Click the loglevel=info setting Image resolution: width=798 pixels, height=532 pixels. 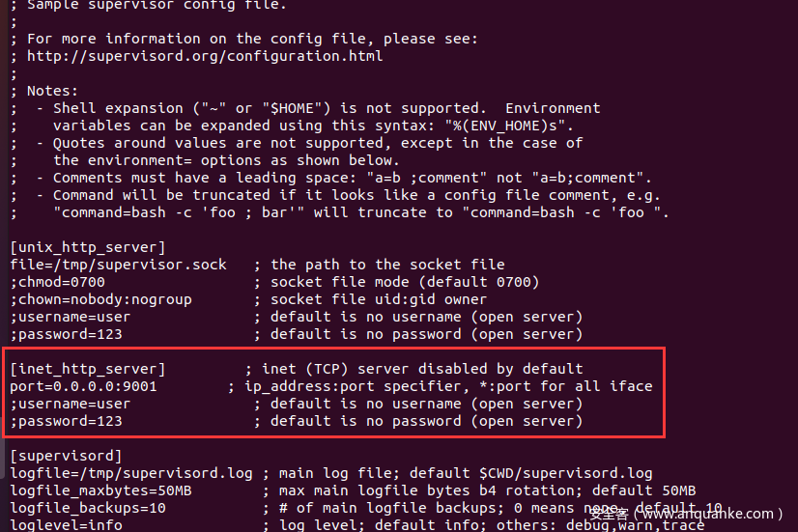[x=66, y=525]
